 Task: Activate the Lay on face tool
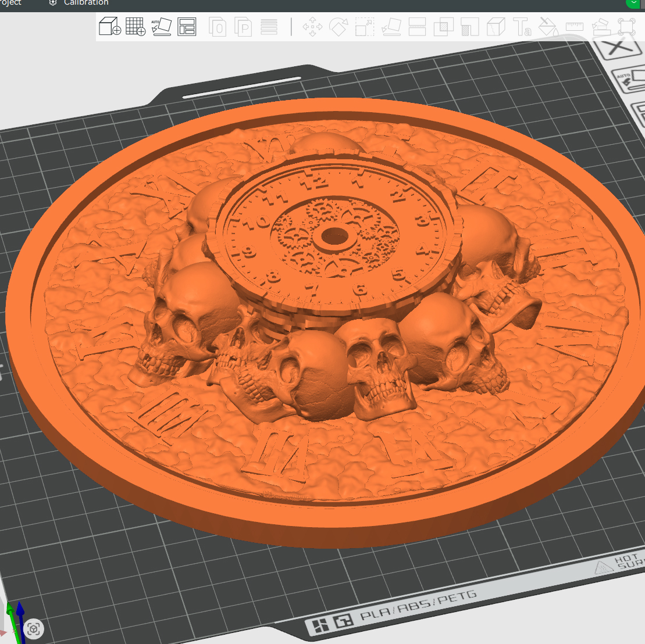click(x=391, y=27)
